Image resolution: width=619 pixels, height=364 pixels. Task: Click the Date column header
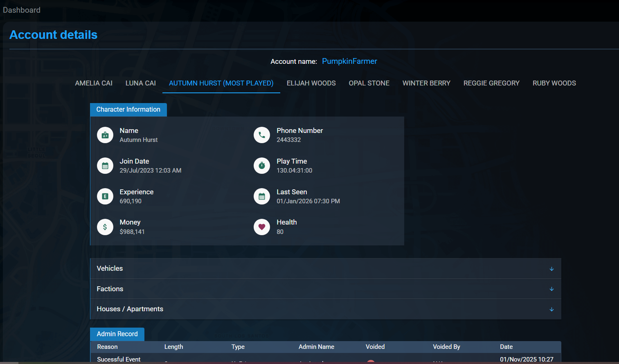506,347
